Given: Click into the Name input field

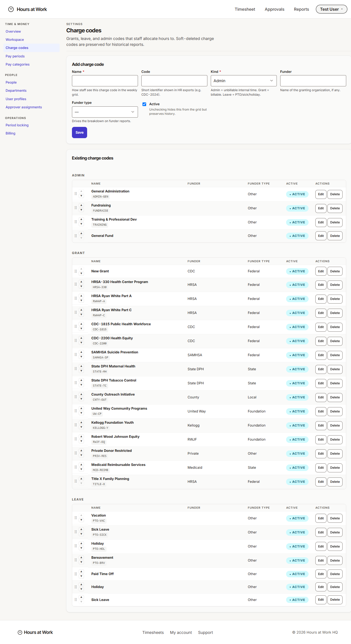Looking at the screenshot, I should point(105,81).
